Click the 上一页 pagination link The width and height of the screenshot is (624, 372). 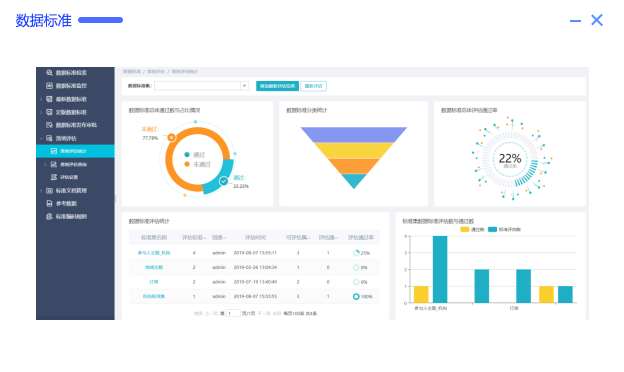point(212,314)
